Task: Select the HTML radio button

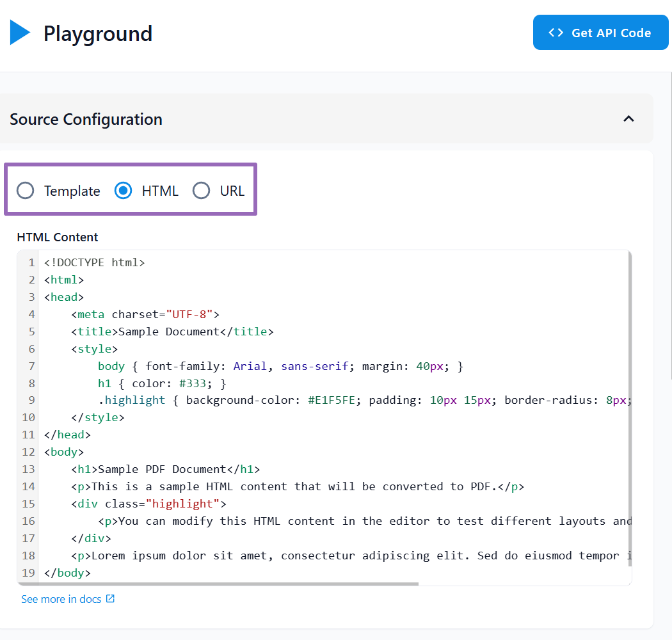Action: point(123,190)
